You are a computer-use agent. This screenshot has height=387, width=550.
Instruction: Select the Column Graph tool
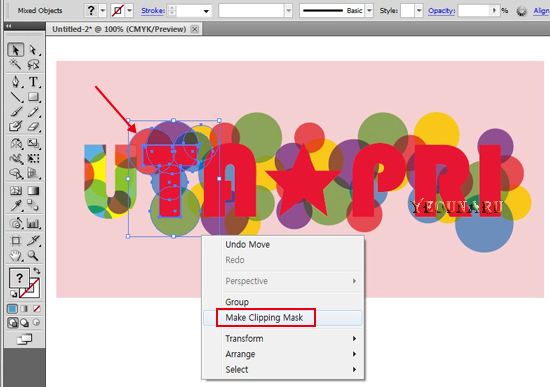click(33, 223)
